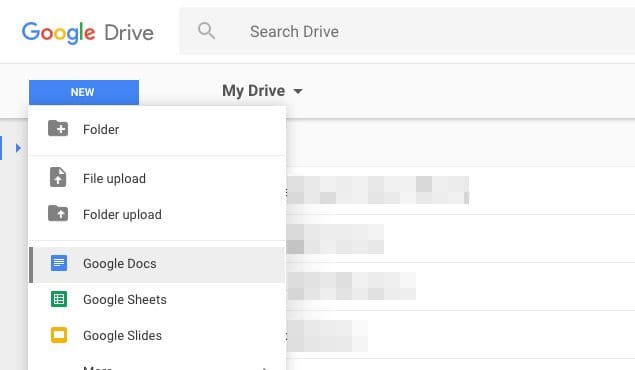Click the Folder upload arrow icon
The width and height of the screenshot is (635, 370).
[58, 213]
